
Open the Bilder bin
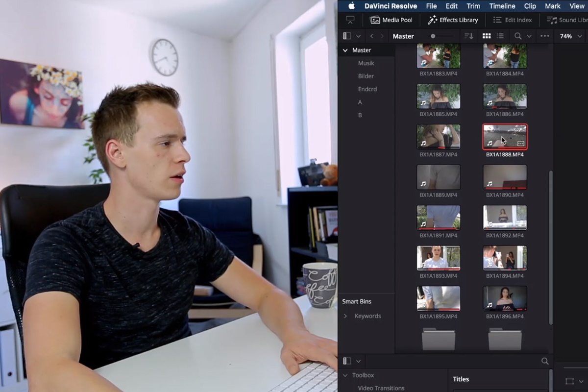(366, 76)
